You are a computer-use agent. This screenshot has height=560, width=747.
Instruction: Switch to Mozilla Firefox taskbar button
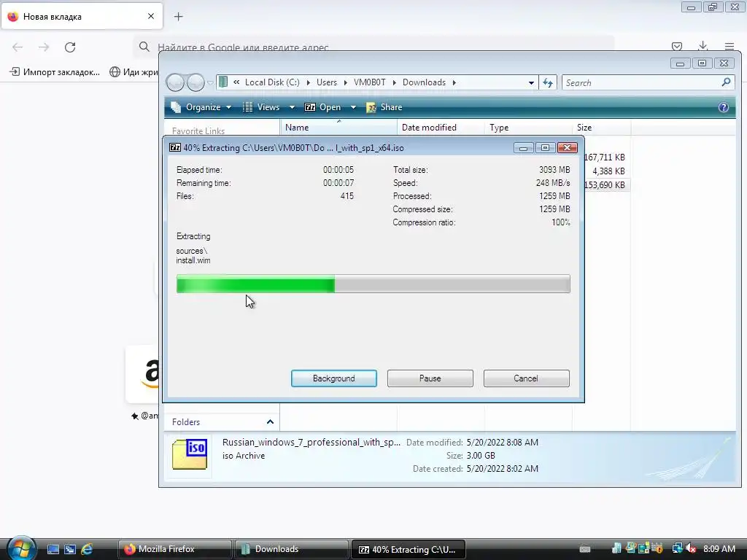click(175, 549)
